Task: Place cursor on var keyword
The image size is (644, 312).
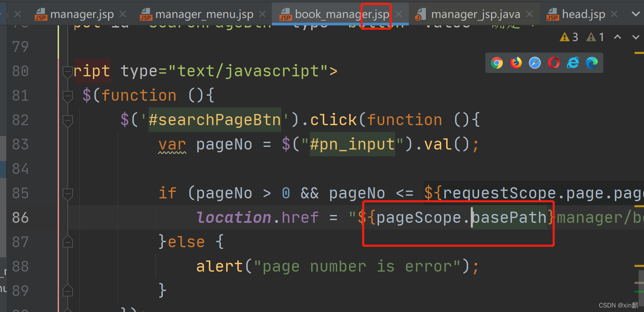Action: [x=172, y=145]
